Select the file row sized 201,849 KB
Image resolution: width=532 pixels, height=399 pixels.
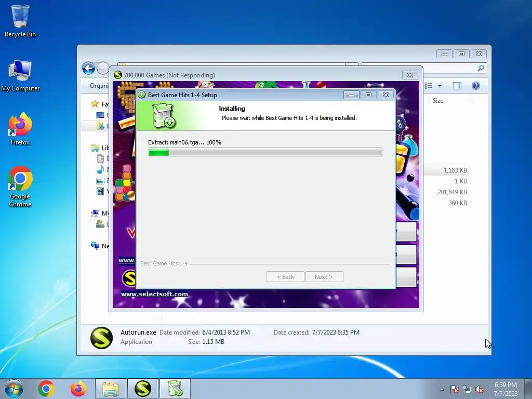point(446,192)
